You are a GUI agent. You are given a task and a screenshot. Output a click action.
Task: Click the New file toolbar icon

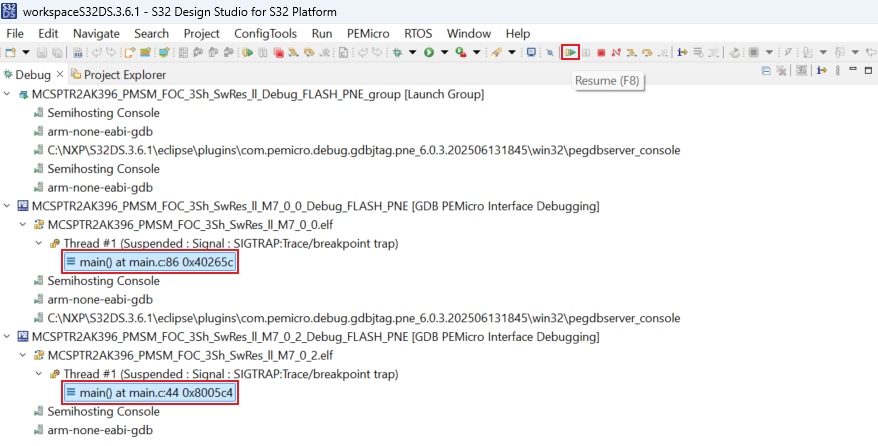tap(11, 52)
